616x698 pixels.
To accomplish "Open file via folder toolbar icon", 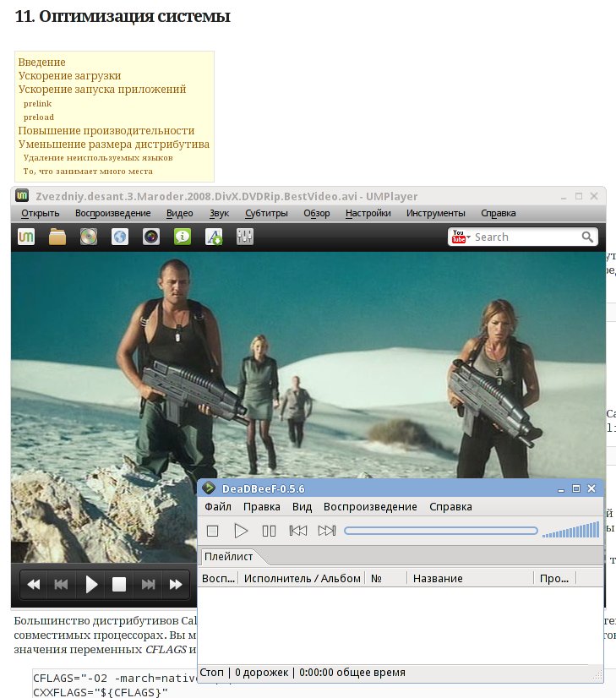I will [57, 237].
